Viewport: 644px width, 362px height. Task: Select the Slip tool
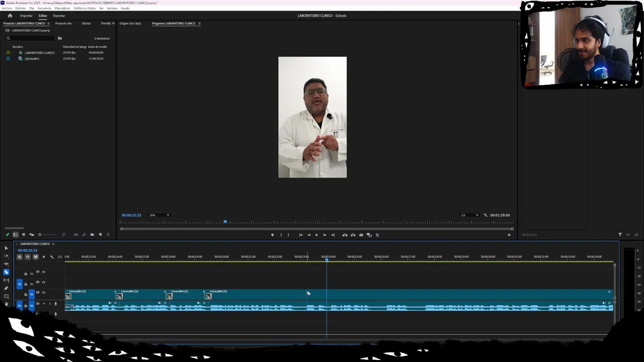[x=6, y=280]
